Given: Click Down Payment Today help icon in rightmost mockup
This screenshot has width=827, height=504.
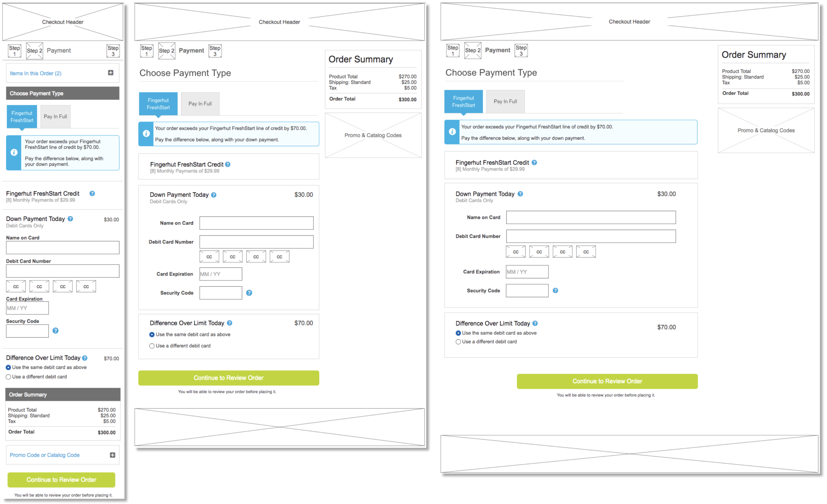Looking at the screenshot, I should (520, 194).
